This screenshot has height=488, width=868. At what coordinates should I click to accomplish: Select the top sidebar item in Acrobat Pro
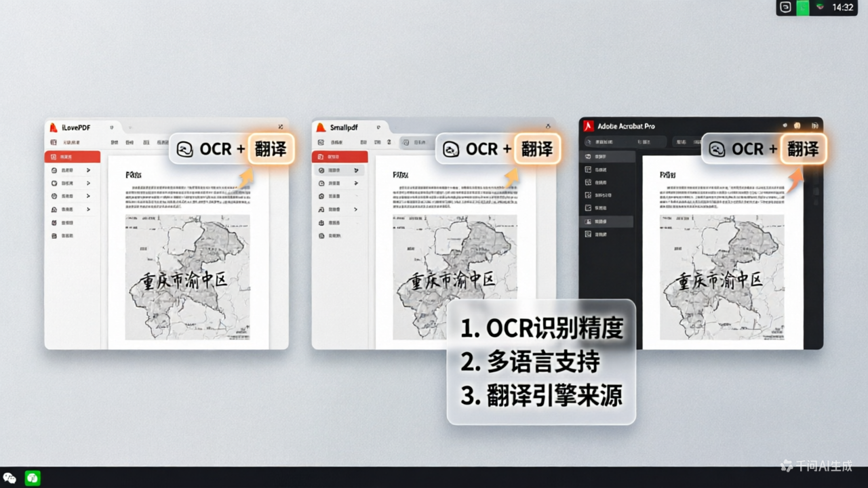coord(607,157)
